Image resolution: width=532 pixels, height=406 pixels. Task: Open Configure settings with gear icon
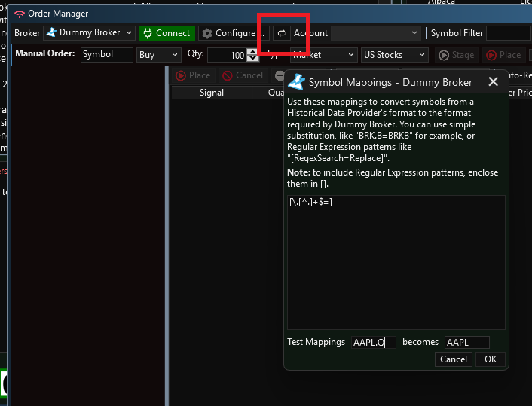[233, 33]
